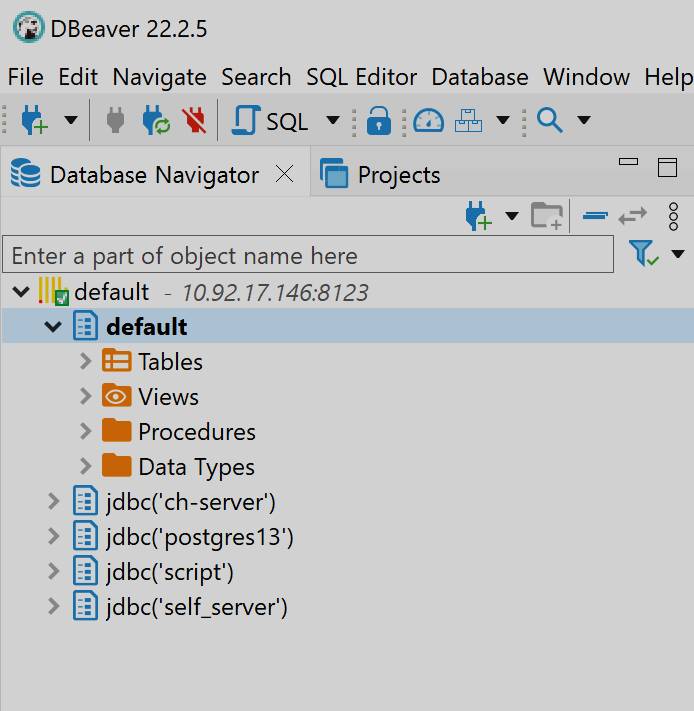
Task: Click the Reconnect plug icon with green arrows
Action: [155, 120]
